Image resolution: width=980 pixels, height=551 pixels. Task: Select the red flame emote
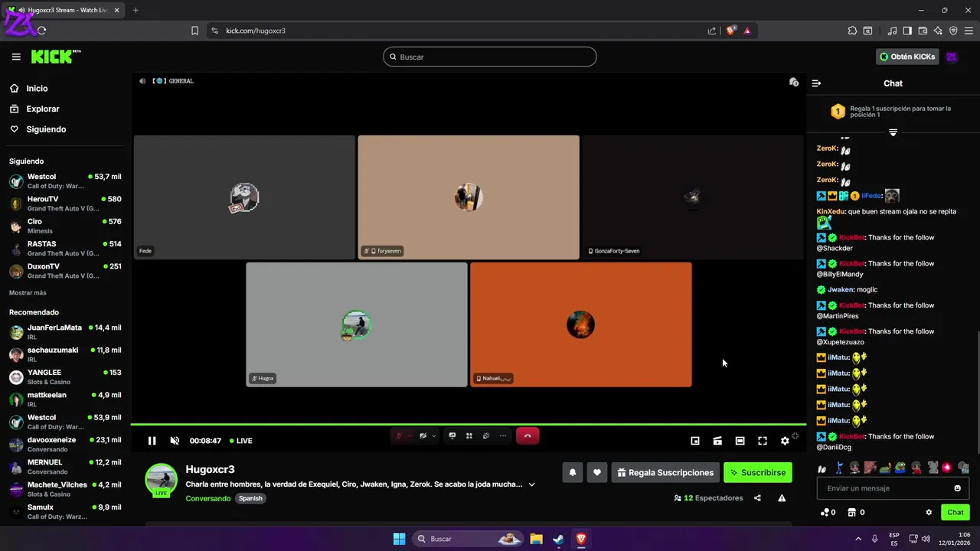947,468
